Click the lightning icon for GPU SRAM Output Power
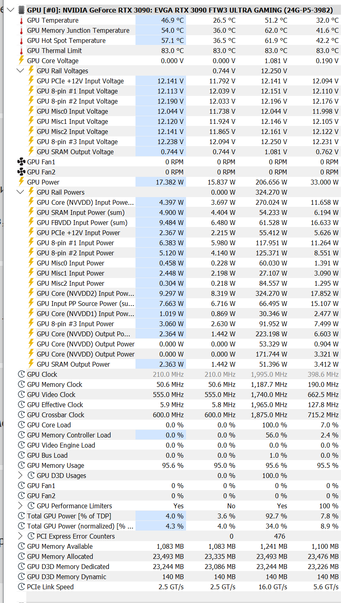 click(31, 363)
